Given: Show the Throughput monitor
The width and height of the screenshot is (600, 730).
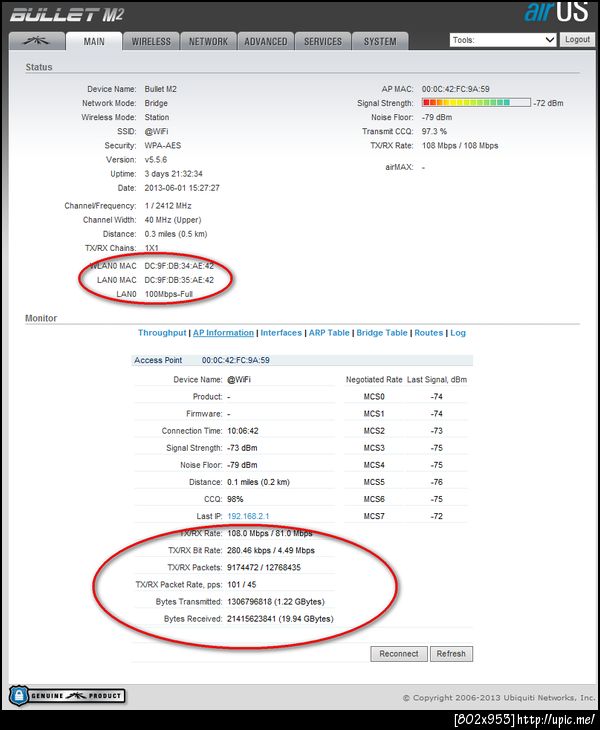Looking at the screenshot, I should pos(162,333).
